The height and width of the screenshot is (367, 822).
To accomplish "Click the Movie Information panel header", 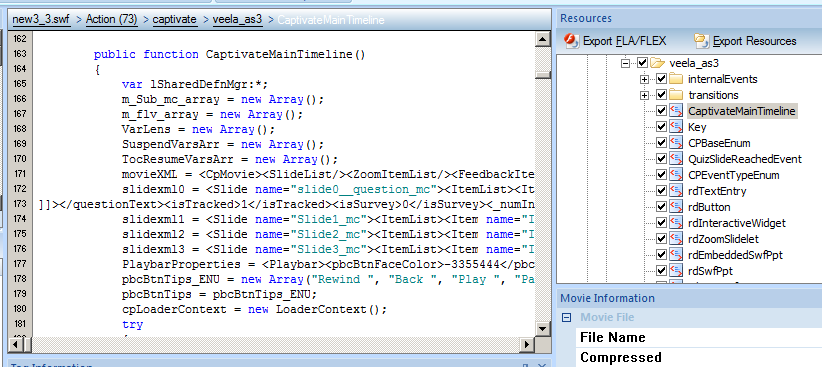I will coord(689,298).
